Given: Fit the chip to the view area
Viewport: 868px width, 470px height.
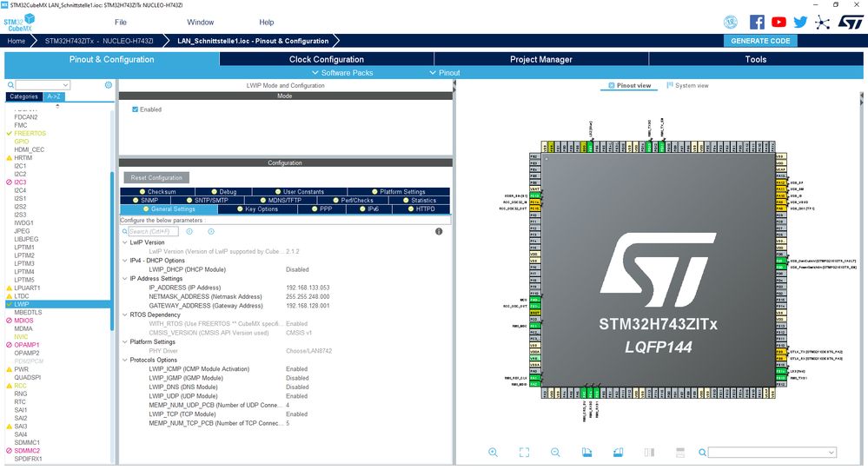Looking at the screenshot, I should pos(524,453).
